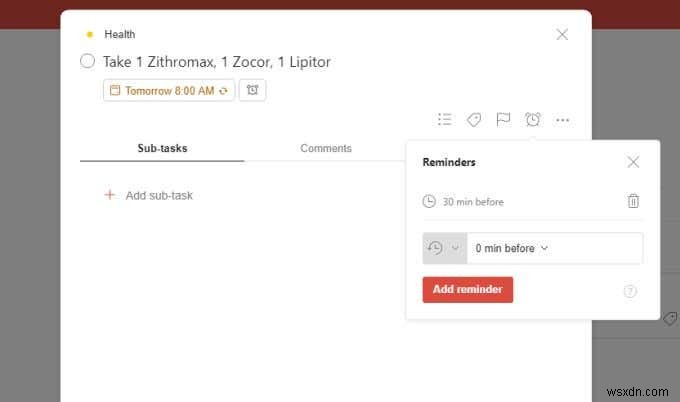680x402 pixels.
Task: Switch to the Comments tab
Action: [326, 148]
